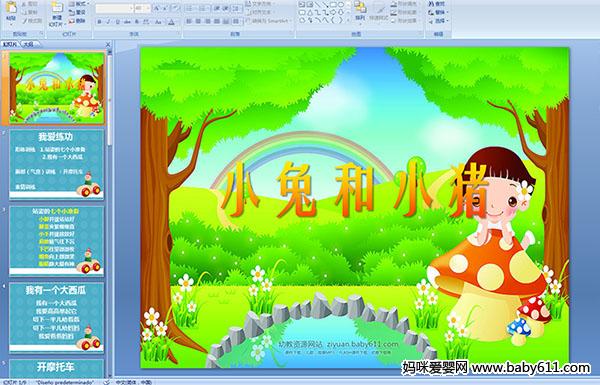Switch to the Outline tab in left pane
Screen dimensions: 600x385
click(x=28, y=44)
